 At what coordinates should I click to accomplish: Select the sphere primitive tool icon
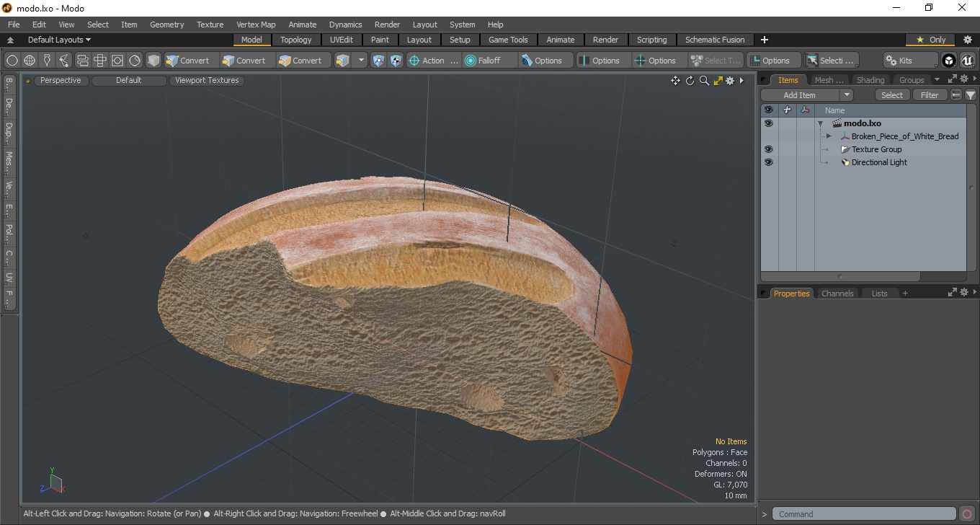pos(12,61)
